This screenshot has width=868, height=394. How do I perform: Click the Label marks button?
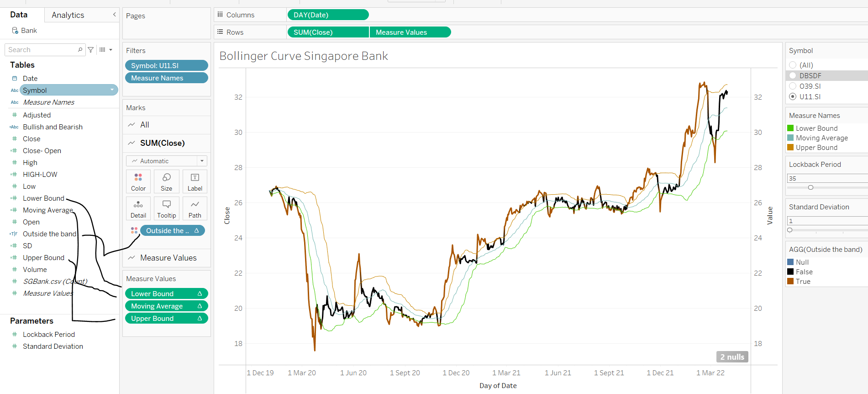click(x=195, y=181)
